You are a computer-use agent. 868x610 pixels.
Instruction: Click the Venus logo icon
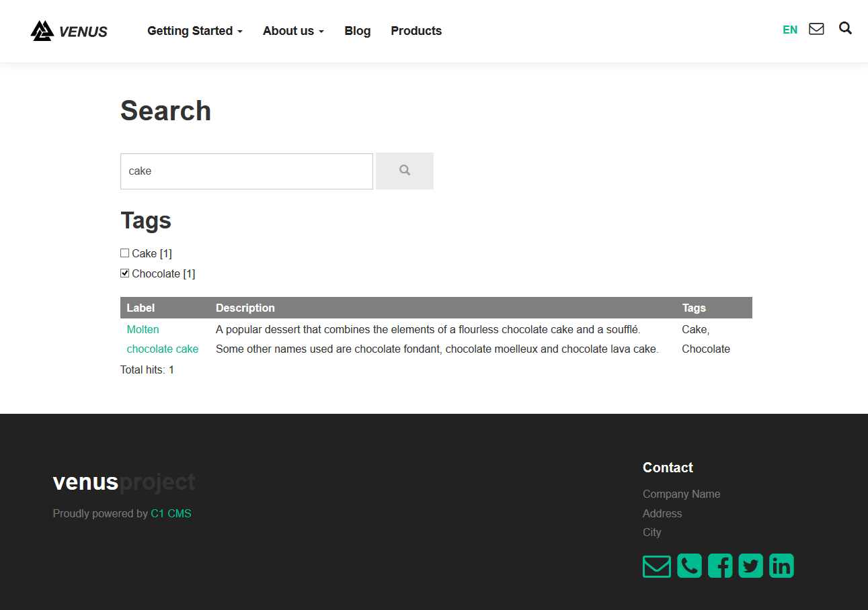coord(41,30)
